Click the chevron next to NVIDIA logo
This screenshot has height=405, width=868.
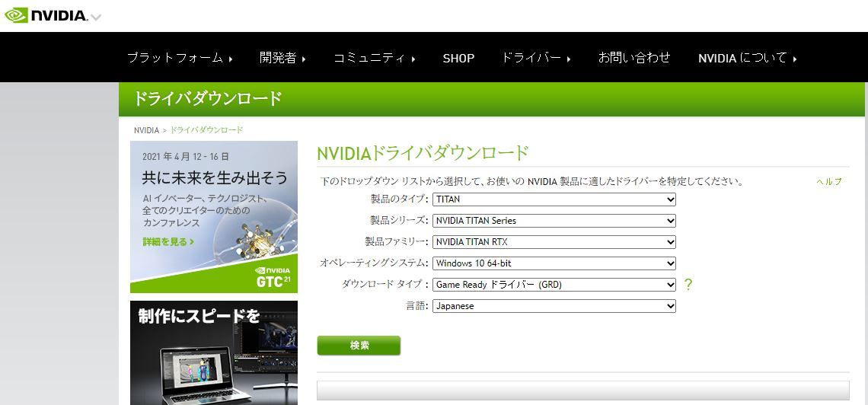[x=96, y=18]
